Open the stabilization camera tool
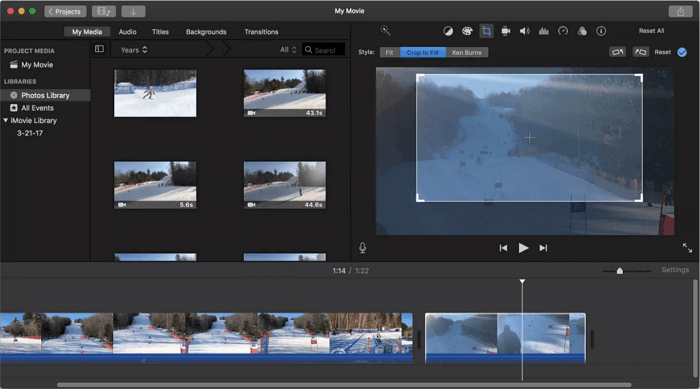The image size is (700, 389). coord(505,31)
